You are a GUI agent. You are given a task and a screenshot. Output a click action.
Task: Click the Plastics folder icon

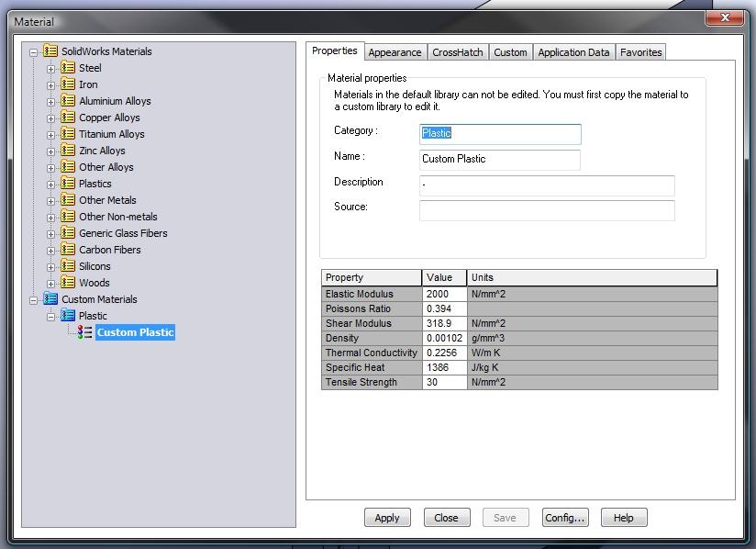point(68,184)
